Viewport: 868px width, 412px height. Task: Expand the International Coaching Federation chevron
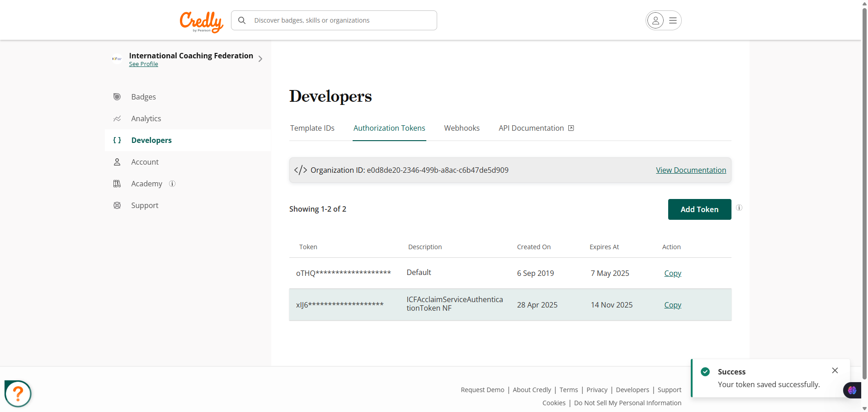click(260, 59)
